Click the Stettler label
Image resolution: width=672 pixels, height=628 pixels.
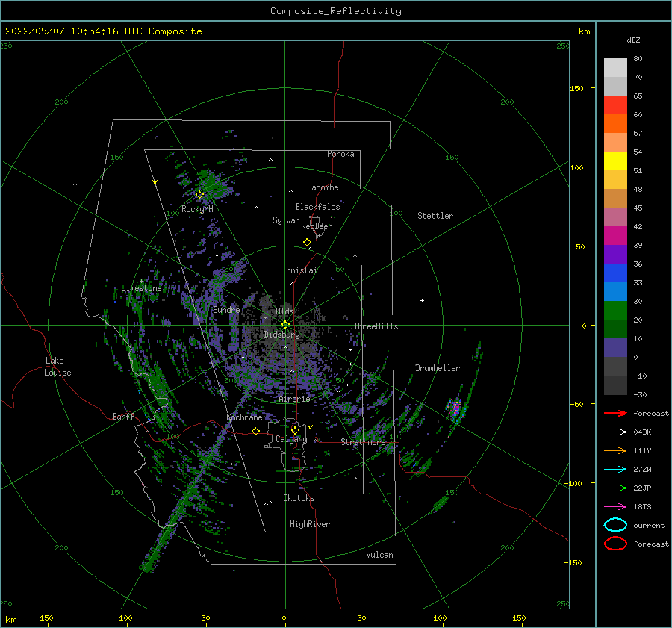(x=435, y=216)
